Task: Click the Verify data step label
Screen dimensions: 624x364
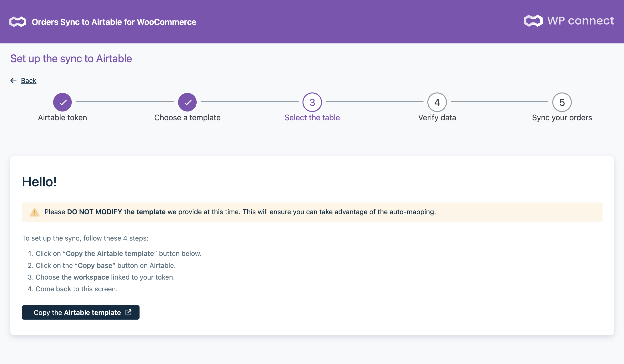Action: point(437,118)
